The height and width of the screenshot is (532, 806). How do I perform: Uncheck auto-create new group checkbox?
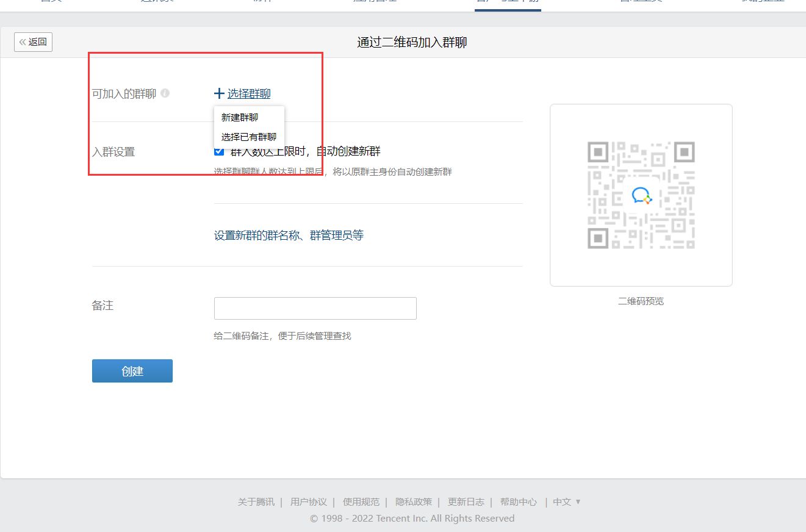tap(219, 151)
